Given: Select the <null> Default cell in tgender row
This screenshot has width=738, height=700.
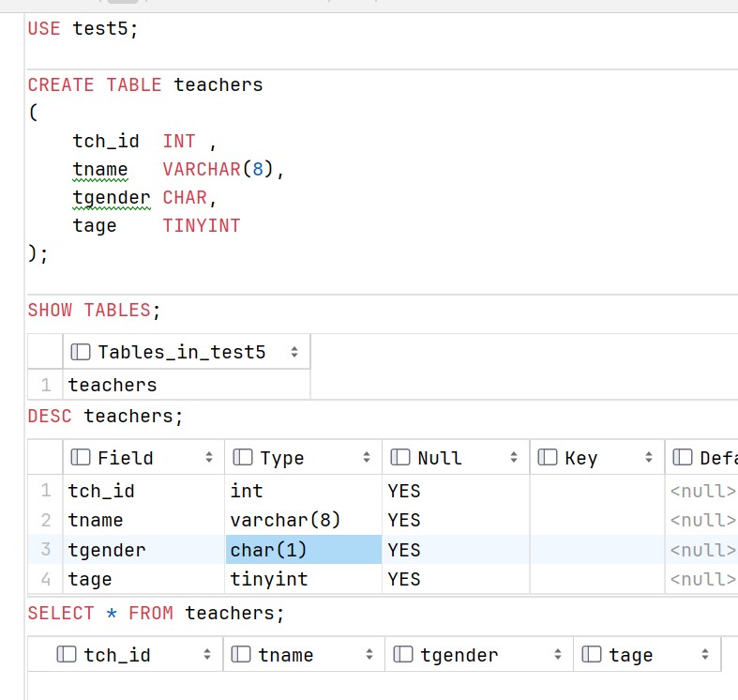Looking at the screenshot, I should coord(702,550).
